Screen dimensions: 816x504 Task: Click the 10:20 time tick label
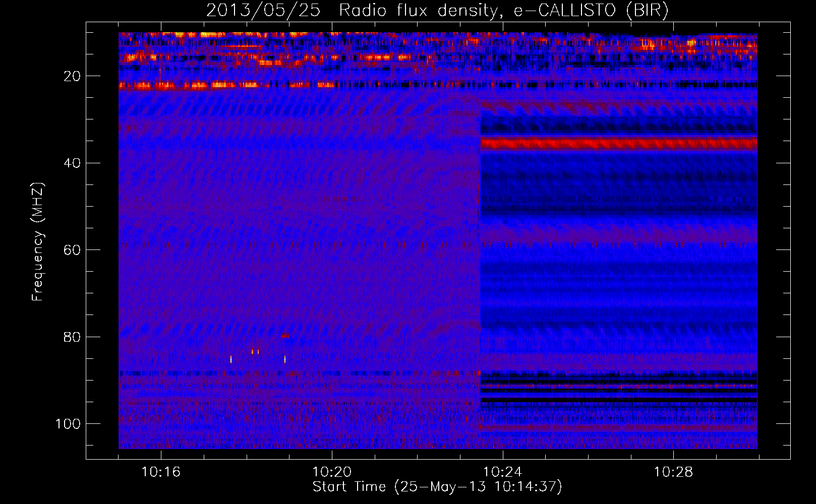pyautogui.click(x=332, y=472)
